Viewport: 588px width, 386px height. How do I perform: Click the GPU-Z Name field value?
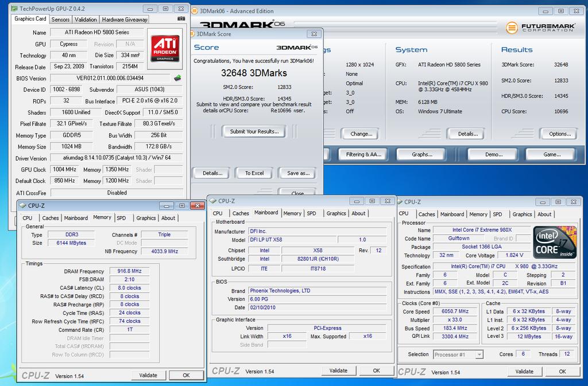click(x=96, y=32)
